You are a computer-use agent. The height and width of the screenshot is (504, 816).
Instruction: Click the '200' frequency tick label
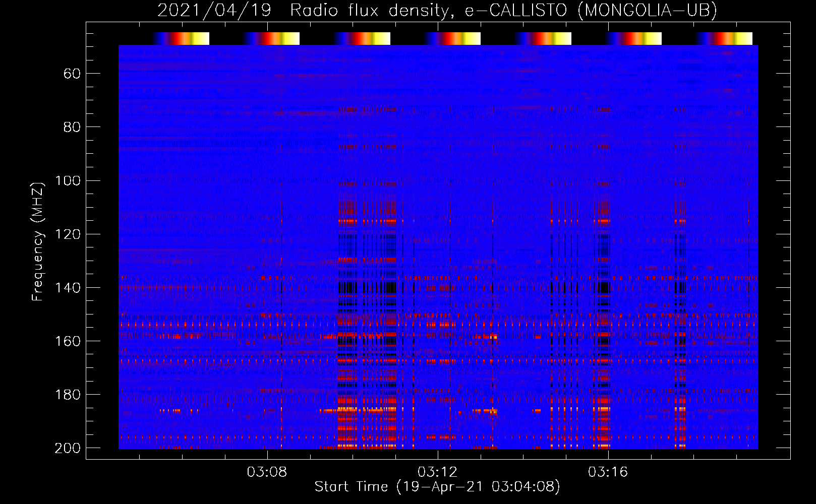68,448
